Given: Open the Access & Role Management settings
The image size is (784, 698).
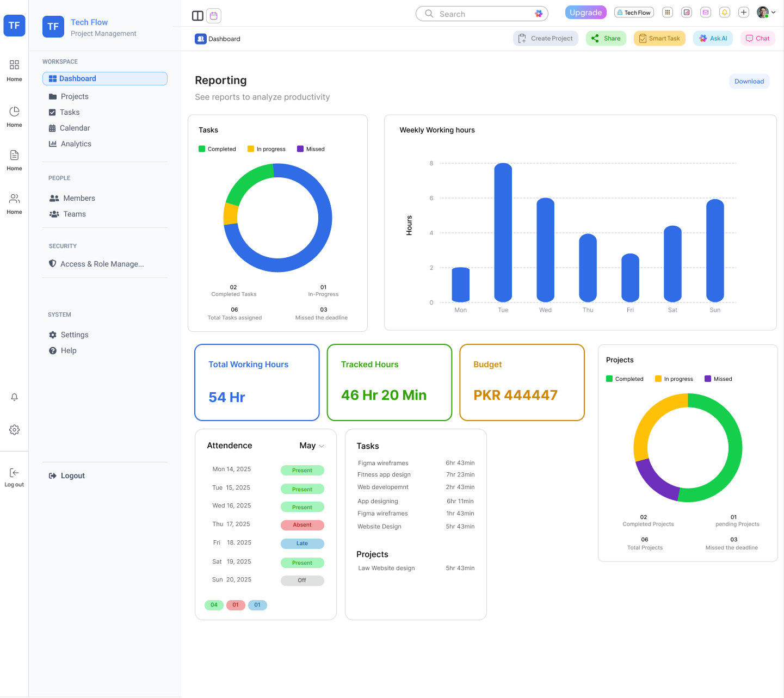Looking at the screenshot, I should tap(102, 264).
